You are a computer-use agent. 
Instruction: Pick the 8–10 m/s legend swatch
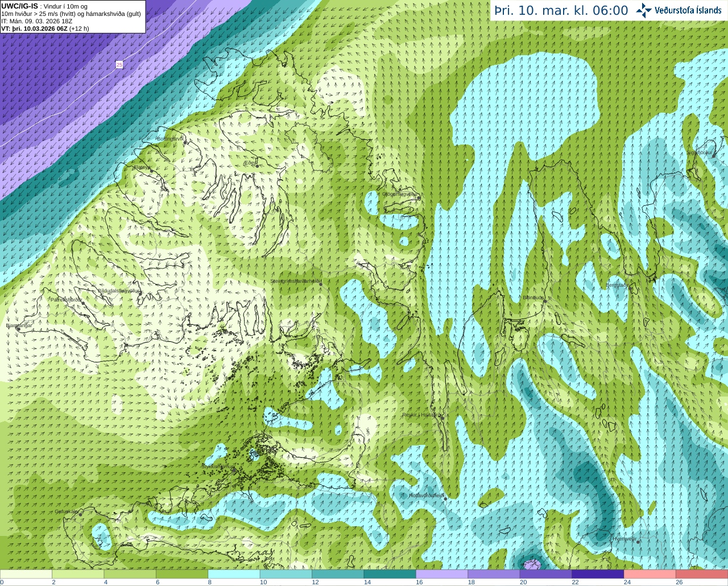[x=234, y=574]
